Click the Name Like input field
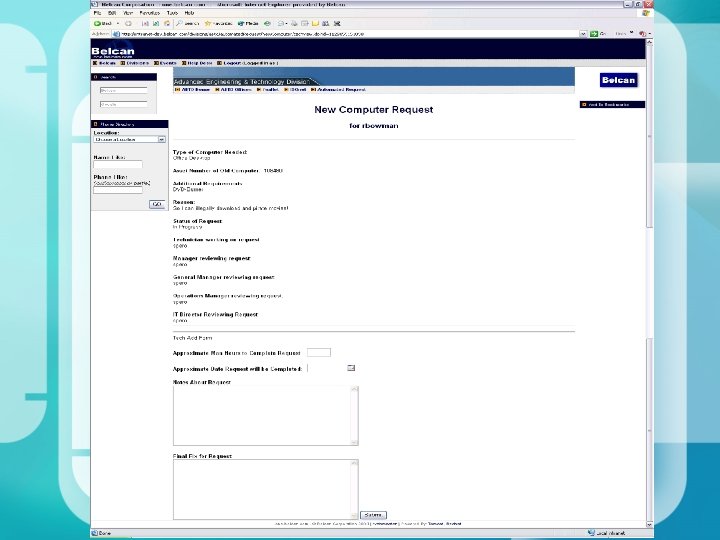This screenshot has height=540, width=720. (x=118, y=164)
